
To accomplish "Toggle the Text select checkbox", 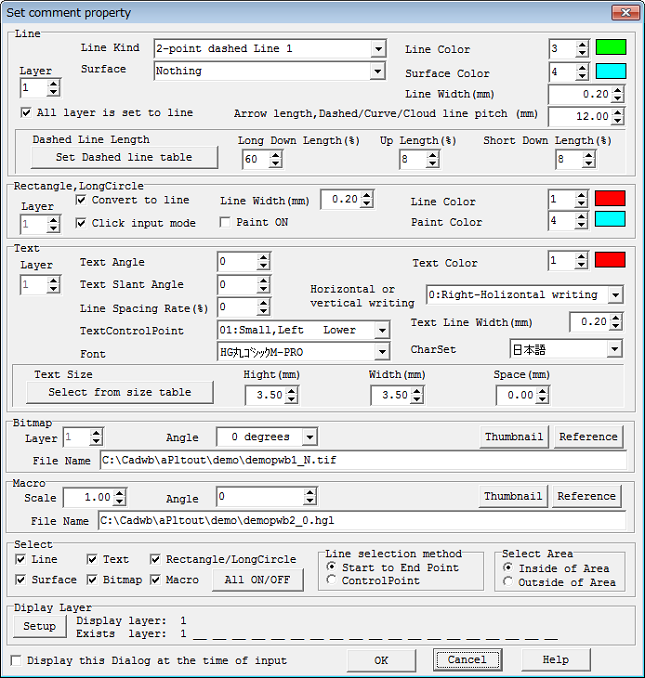I will [x=92, y=560].
